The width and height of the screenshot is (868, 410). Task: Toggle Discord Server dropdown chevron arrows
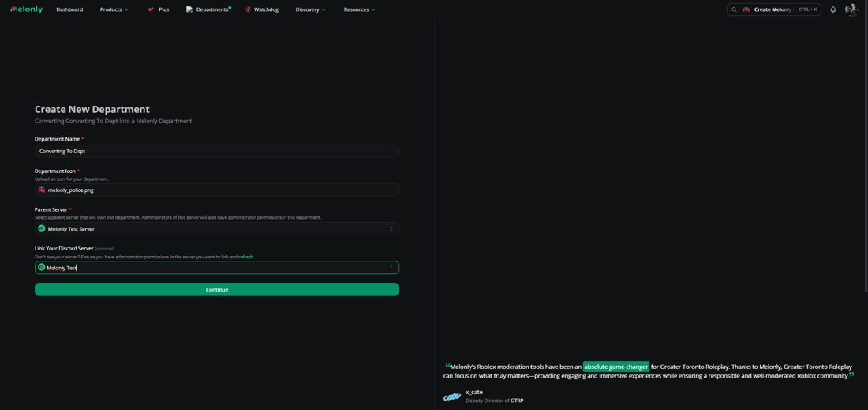pos(391,268)
